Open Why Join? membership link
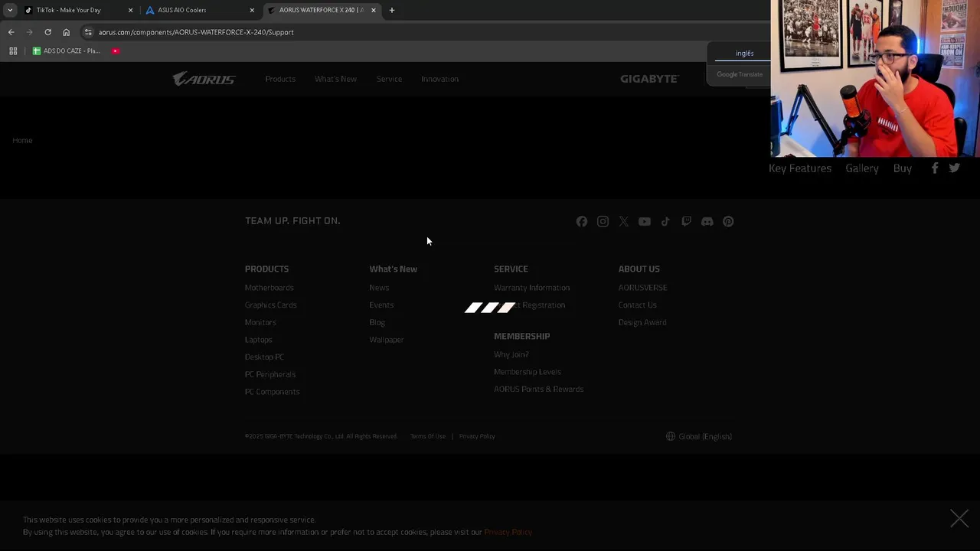 [511, 354]
